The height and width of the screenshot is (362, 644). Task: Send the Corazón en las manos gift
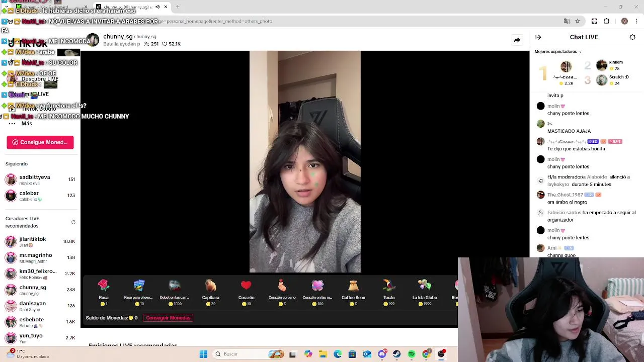(x=317, y=293)
